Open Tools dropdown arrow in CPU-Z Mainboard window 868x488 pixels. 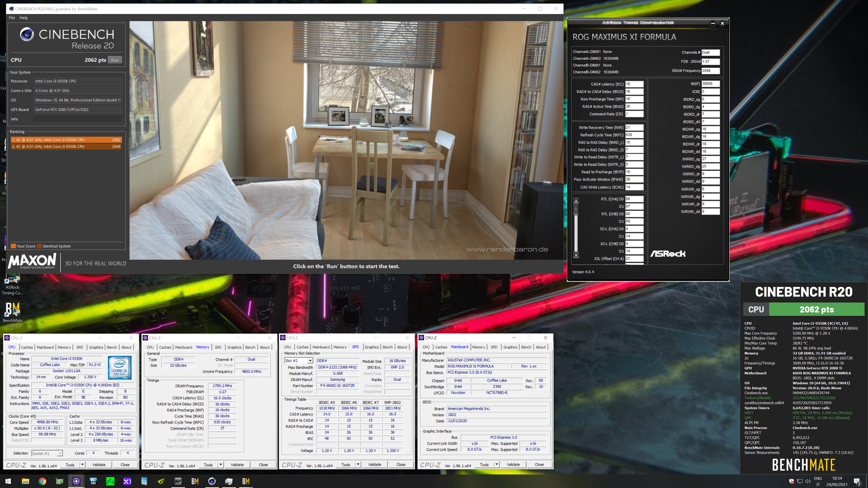pos(496,465)
